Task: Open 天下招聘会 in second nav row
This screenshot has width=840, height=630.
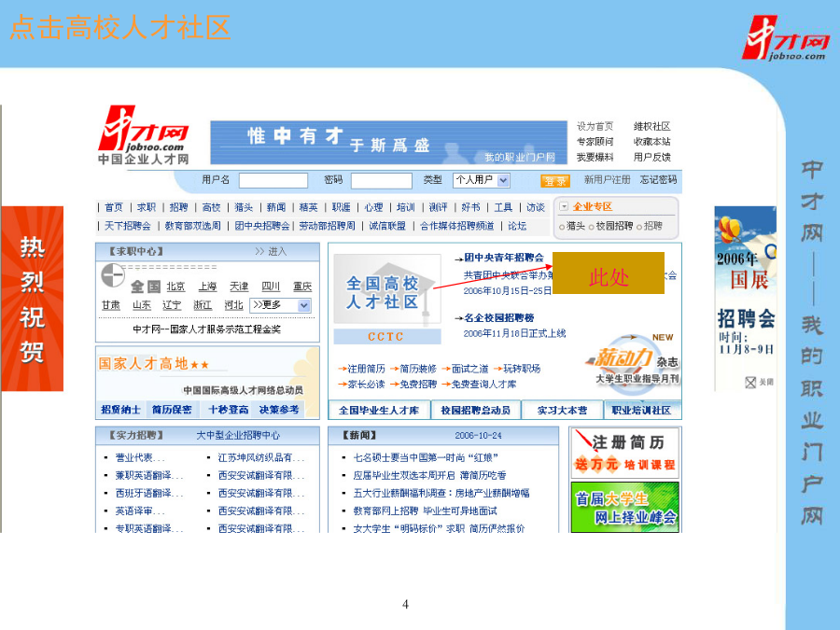Action: pos(128,226)
